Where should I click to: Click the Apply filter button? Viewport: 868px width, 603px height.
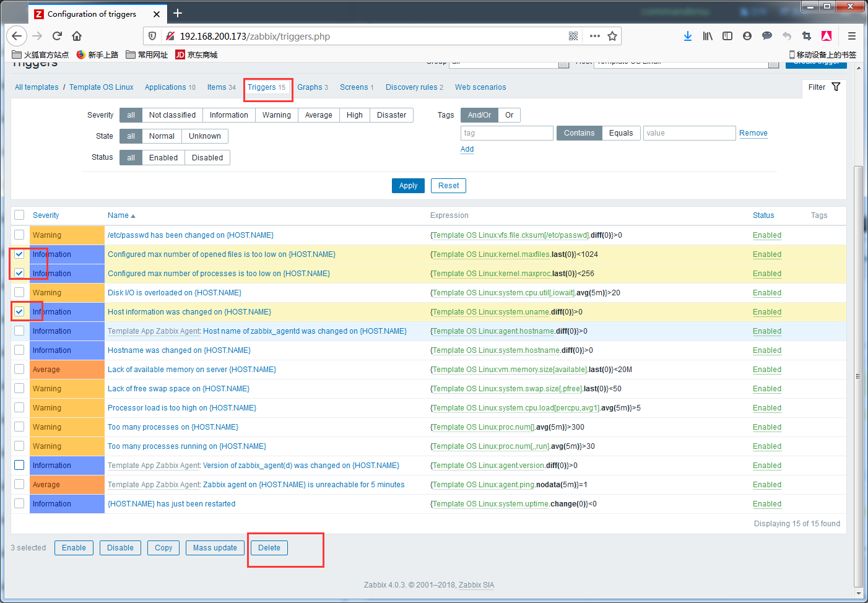(x=408, y=186)
